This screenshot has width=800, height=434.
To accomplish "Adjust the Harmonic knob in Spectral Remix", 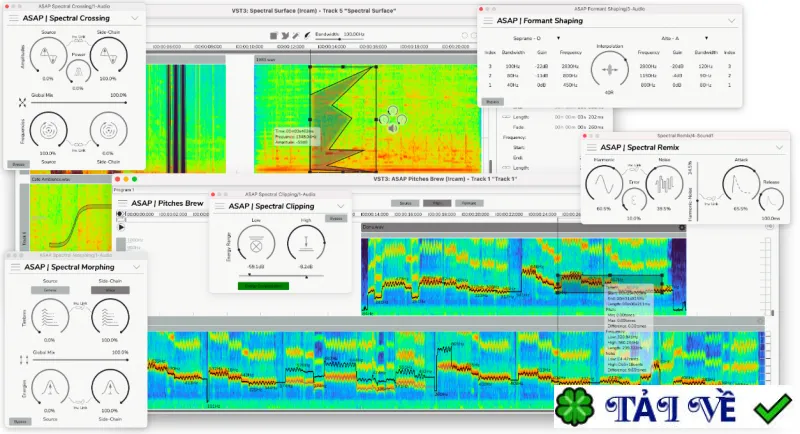I will (x=604, y=184).
